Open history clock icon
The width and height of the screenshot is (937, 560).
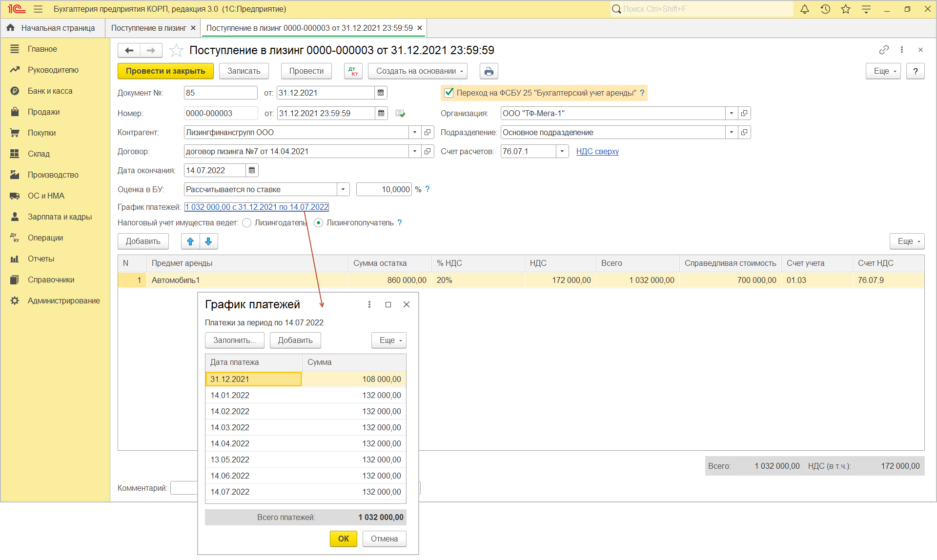(825, 9)
